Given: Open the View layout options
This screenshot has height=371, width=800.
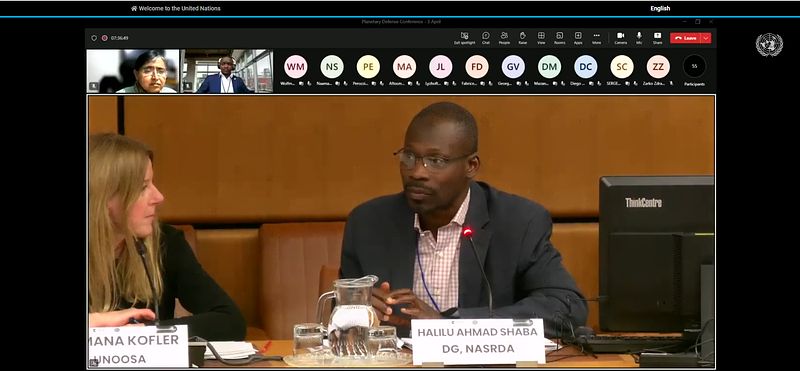Looking at the screenshot, I should click(x=541, y=36).
